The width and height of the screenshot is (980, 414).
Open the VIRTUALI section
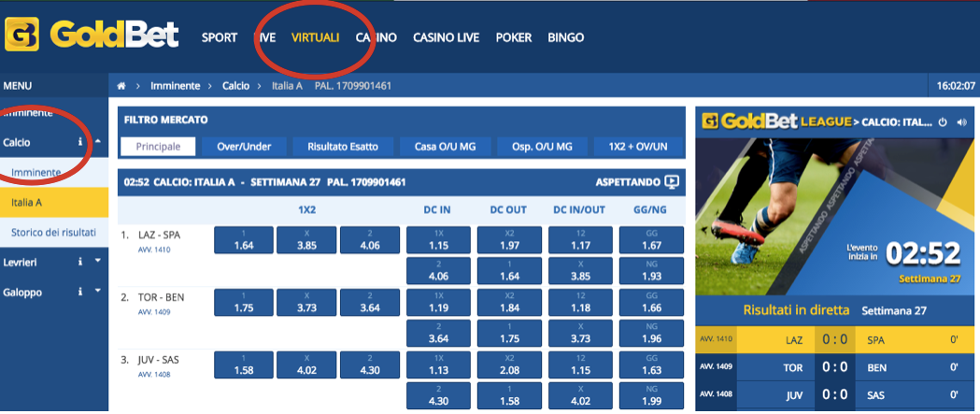pos(316,37)
